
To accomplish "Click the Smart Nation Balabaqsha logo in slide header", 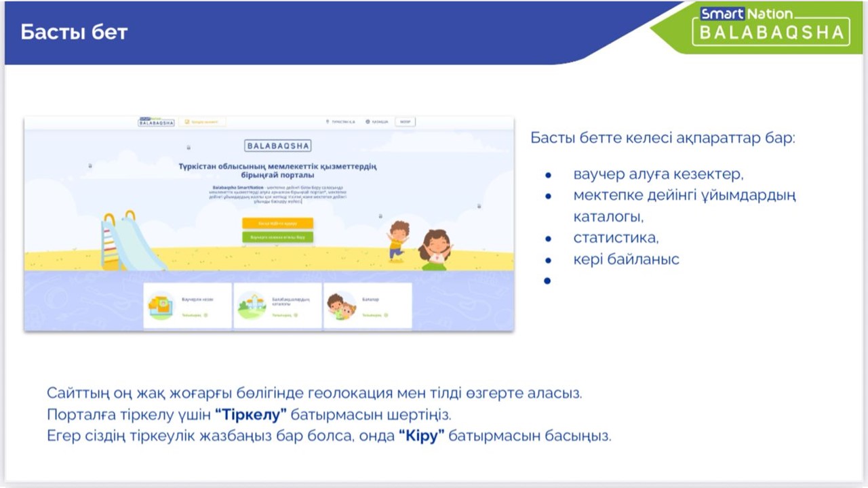I will coord(770,26).
